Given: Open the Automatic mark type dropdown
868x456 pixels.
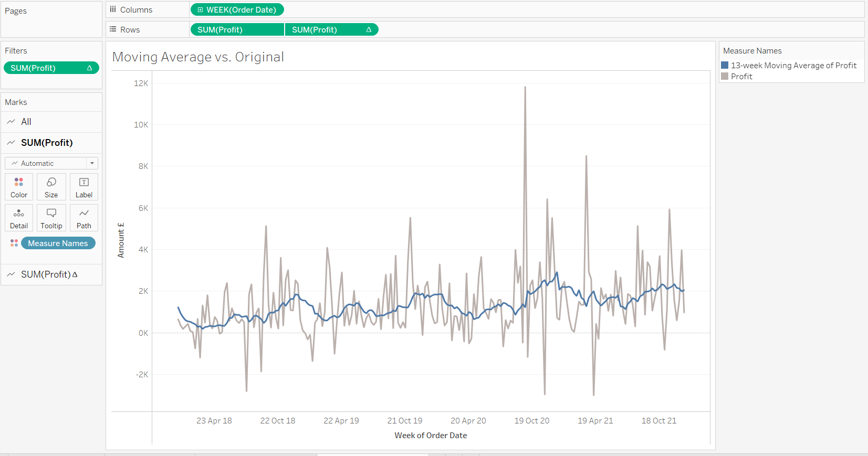Looking at the screenshot, I should point(51,163).
